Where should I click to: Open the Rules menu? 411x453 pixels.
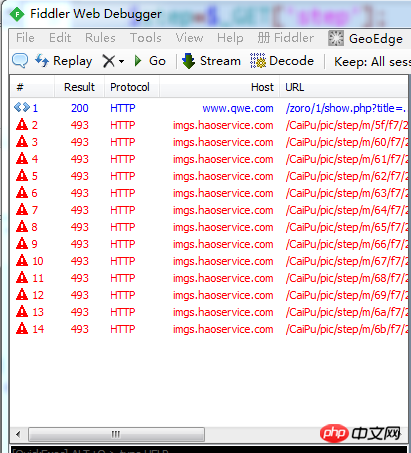click(x=100, y=38)
